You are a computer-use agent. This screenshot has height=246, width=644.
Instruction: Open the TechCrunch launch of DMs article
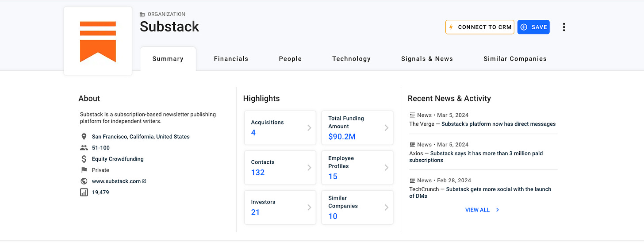(x=480, y=192)
